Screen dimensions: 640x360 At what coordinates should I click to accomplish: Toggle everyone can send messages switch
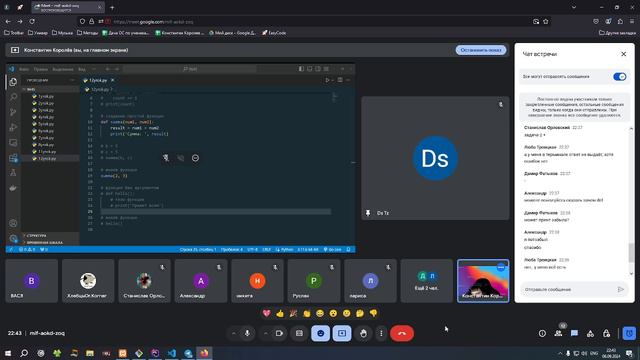point(620,77)
